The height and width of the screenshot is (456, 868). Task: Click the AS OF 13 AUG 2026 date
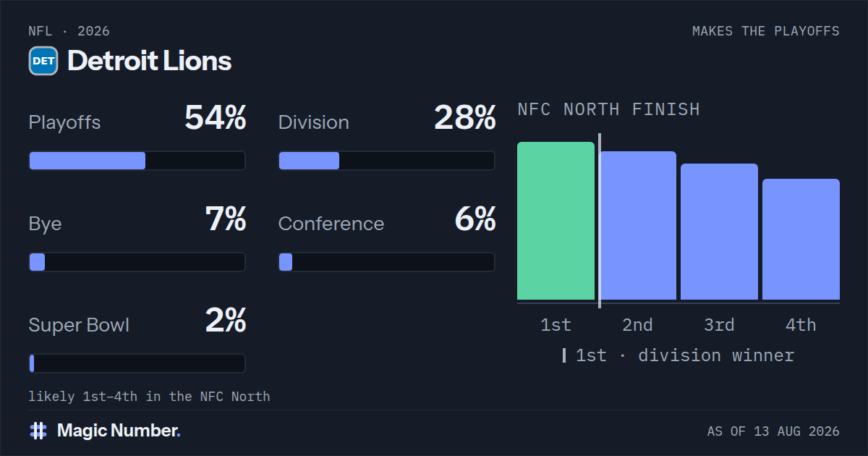(773, 431)
